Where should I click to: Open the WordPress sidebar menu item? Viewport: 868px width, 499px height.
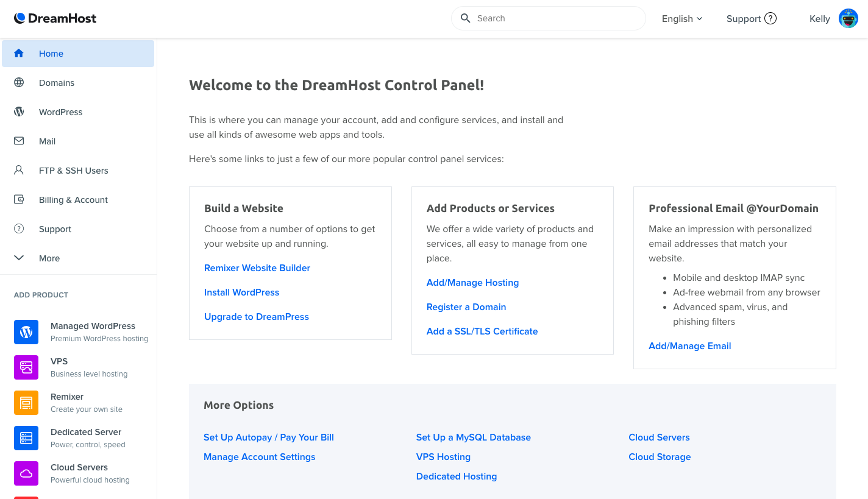tap(78, 111)
